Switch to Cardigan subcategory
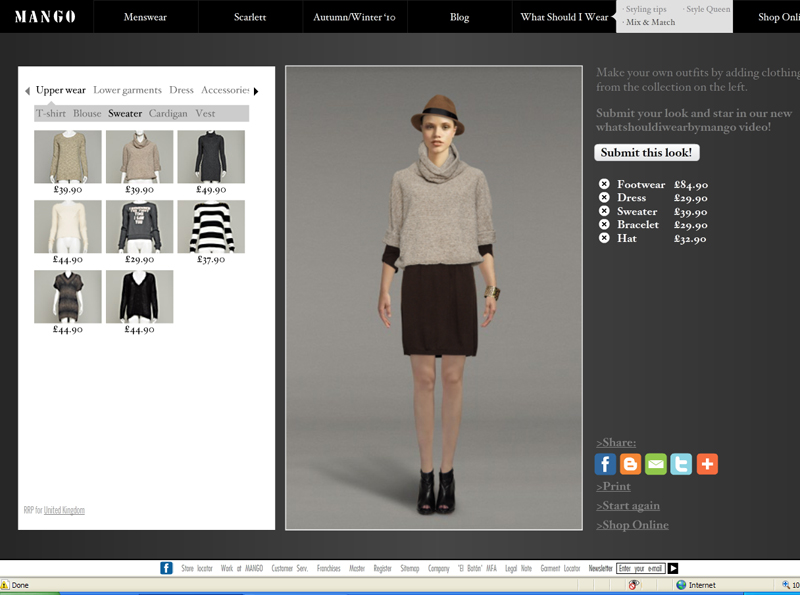800x595 pixels. (168, 113)
